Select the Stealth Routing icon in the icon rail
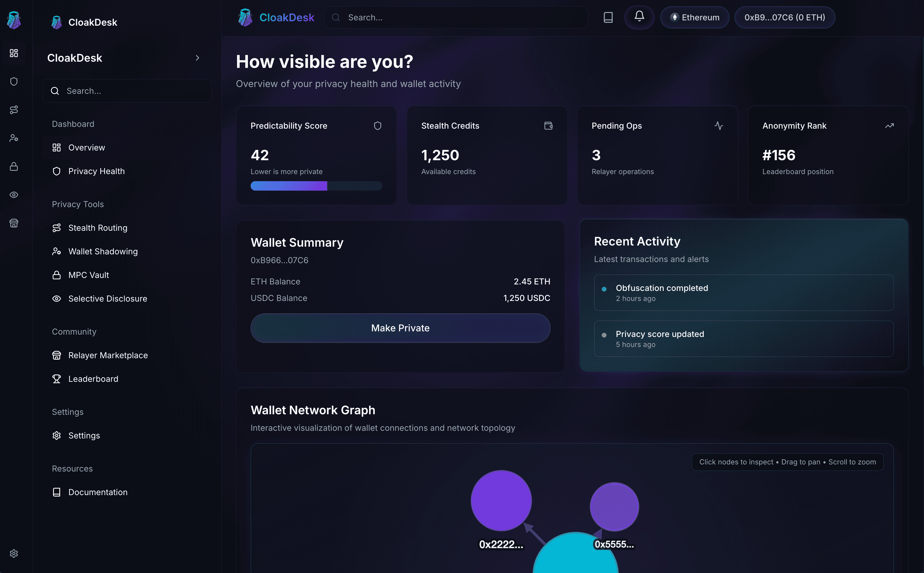The height and width of the screenshot is (573, 924). [14, 109]
